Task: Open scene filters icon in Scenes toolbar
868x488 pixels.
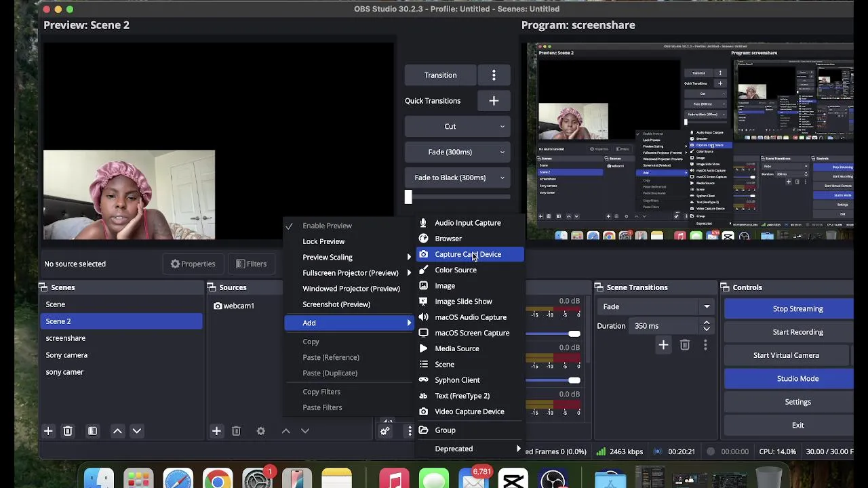Action: (92, 431)
